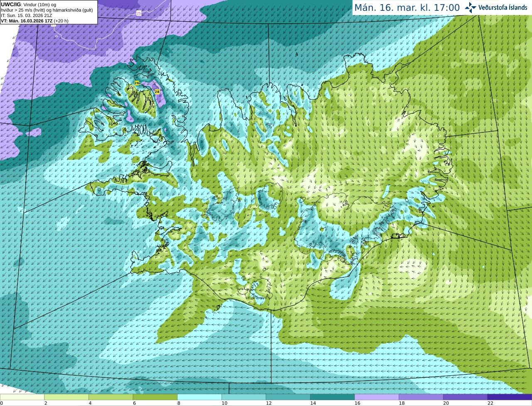Click the legend scale value 12
The height and width of the screenshot is (406, 532).
tap(268, 403)
